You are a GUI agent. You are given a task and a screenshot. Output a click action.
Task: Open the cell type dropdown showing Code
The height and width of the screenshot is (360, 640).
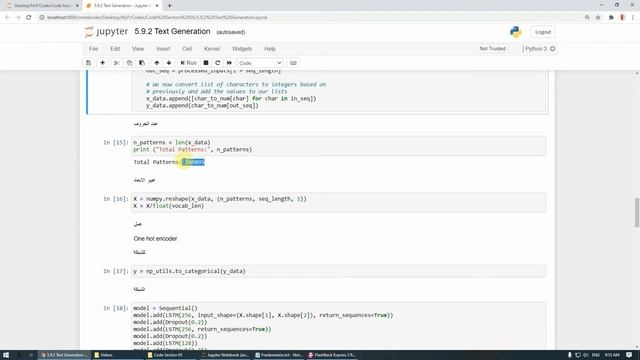pyautogui.click(x=260, y=63)
